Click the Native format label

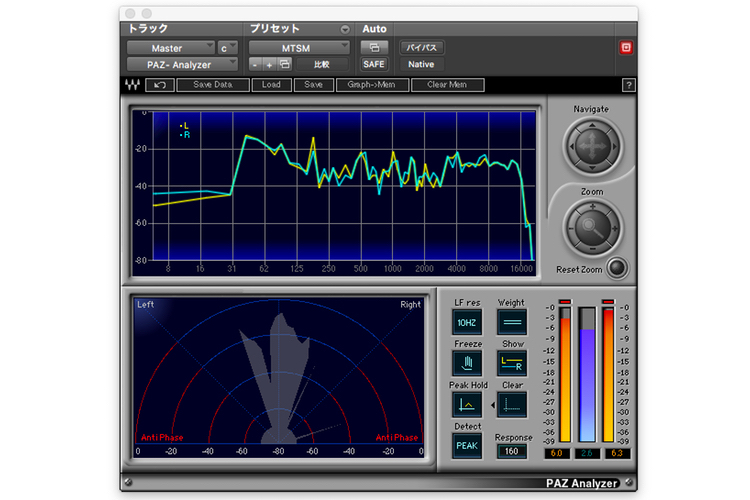pyautogui.click(x=421, y=64)
